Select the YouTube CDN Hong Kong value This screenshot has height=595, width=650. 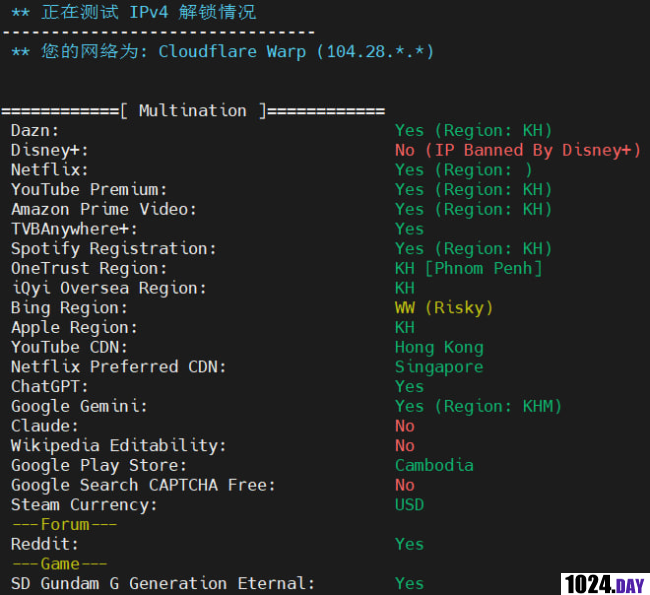point(439,347)
